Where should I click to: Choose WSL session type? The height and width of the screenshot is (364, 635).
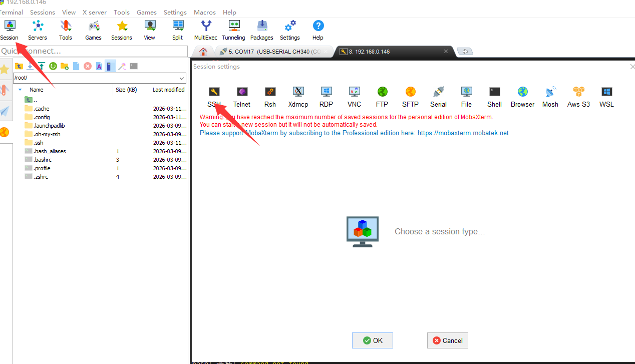pyautogui.click(x=606, y=97)
